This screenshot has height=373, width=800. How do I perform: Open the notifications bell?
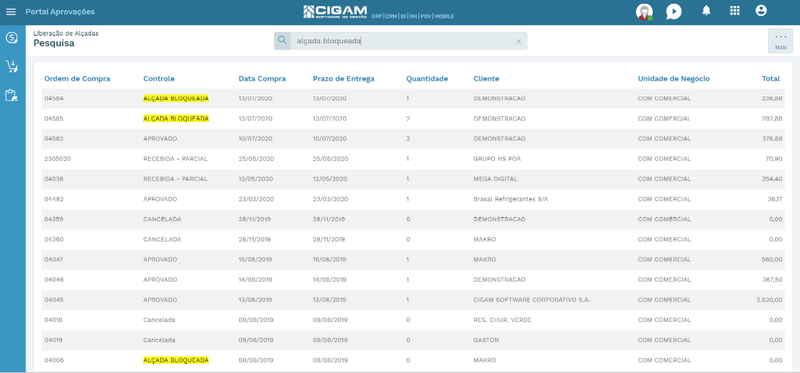[706, 11]
